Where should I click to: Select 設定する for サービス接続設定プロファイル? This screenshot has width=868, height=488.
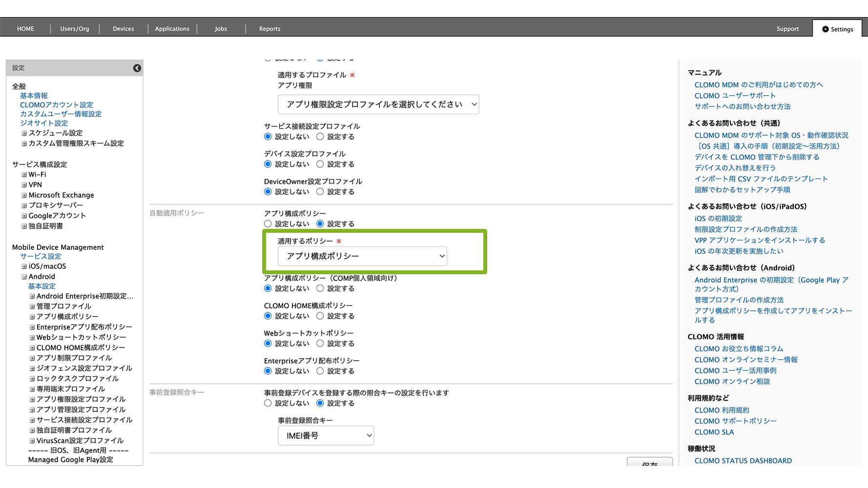320,137
